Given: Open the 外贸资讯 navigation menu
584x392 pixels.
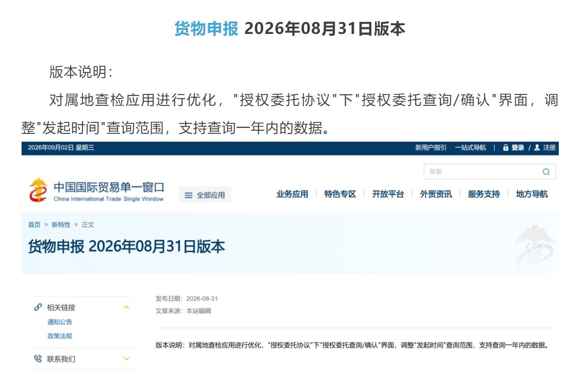Looking at the screenshot, I should coord(436,194).
